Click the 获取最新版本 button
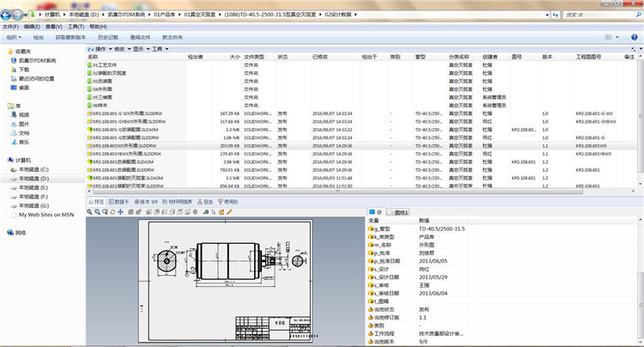This screenshot has width=644, height=347. (72, 38)
